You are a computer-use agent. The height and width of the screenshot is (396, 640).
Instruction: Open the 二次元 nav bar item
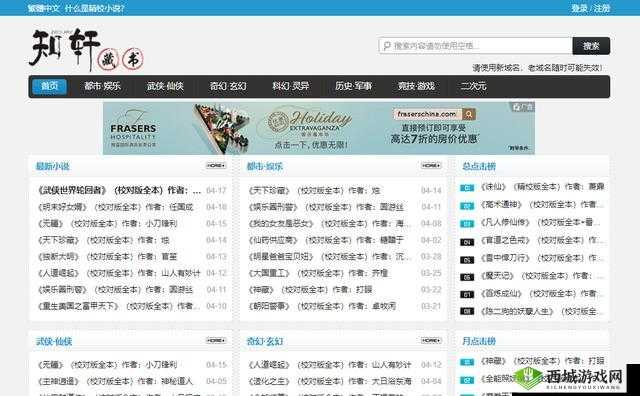pos(473,86)
